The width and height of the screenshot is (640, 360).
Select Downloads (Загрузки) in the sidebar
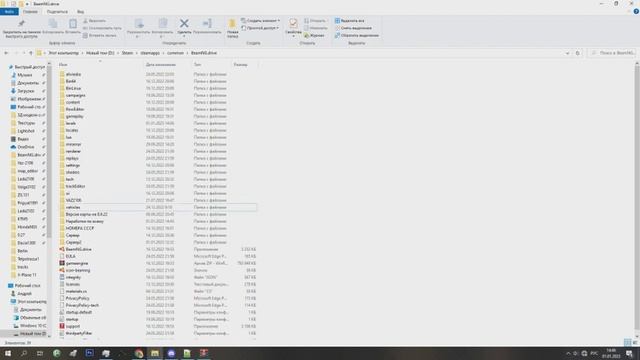click(x=27, y=91)
